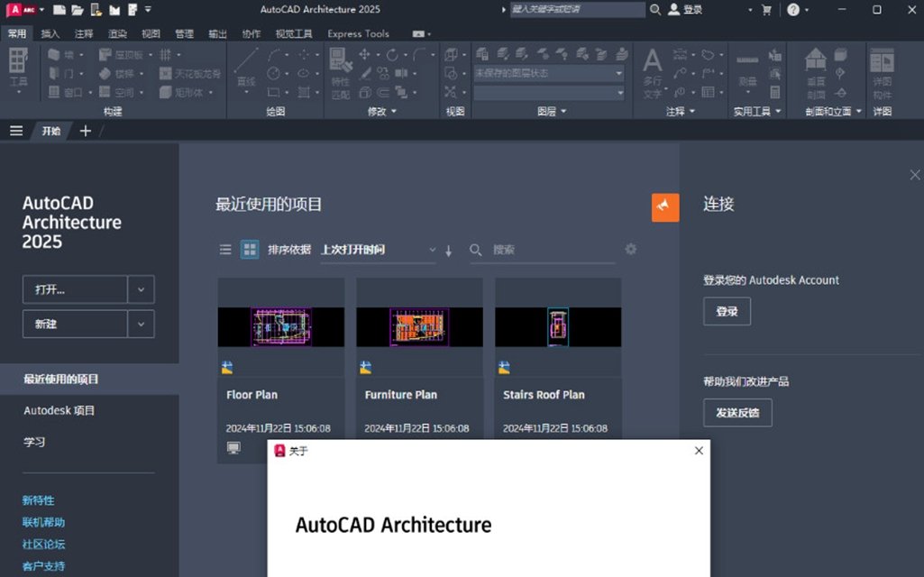The width and height of the screenshot is (924, 577).
Task: Open the 联机帮助 link
Action: [x=43, y=522]
